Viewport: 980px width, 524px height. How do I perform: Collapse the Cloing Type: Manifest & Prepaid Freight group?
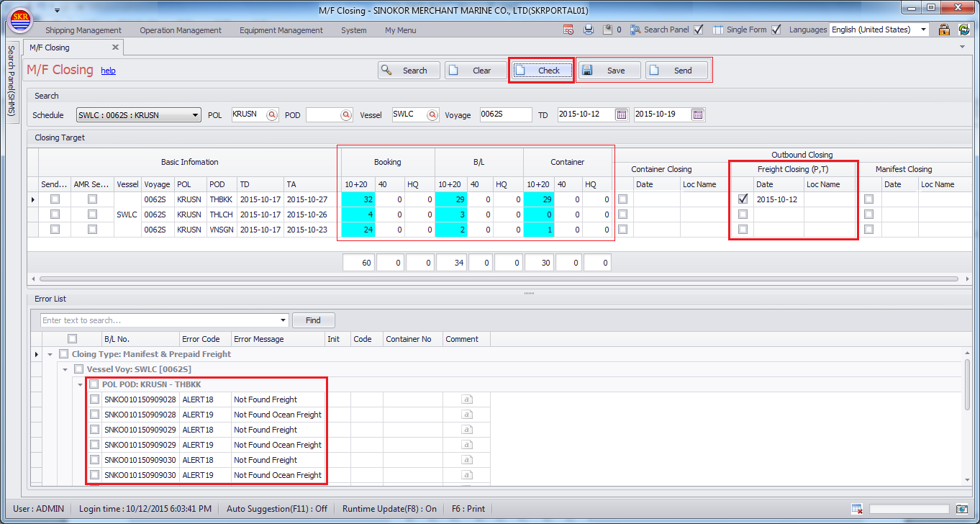point(50,354)
